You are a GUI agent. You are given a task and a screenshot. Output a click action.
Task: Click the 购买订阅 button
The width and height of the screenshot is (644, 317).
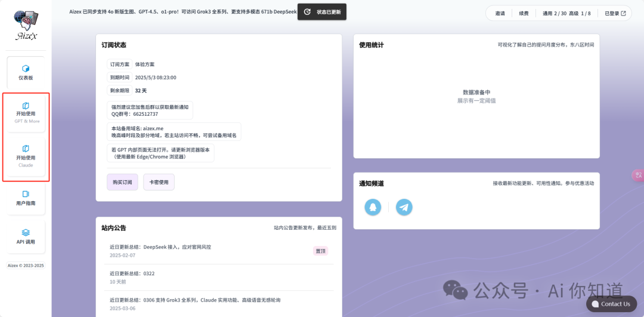(122, 182)
